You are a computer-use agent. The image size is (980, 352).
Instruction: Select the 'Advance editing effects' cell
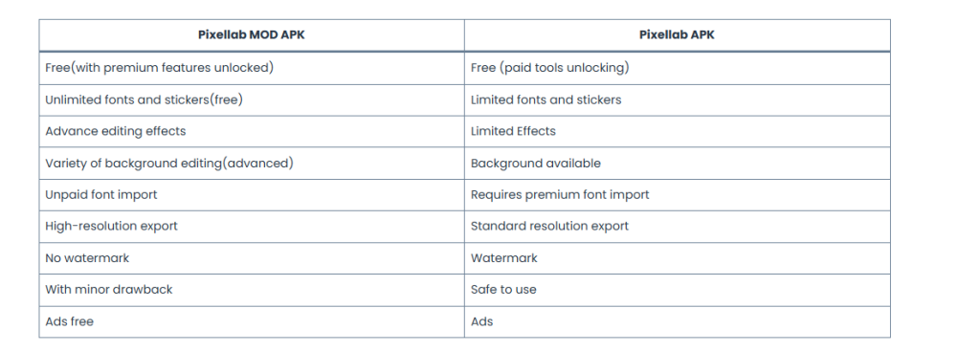point(252,131)
